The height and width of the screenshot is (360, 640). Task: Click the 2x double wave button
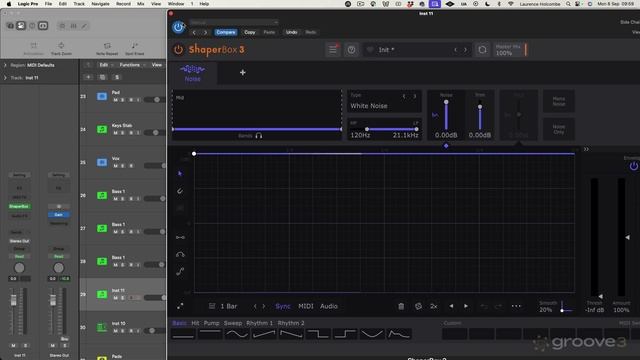(x=434, y=306)
